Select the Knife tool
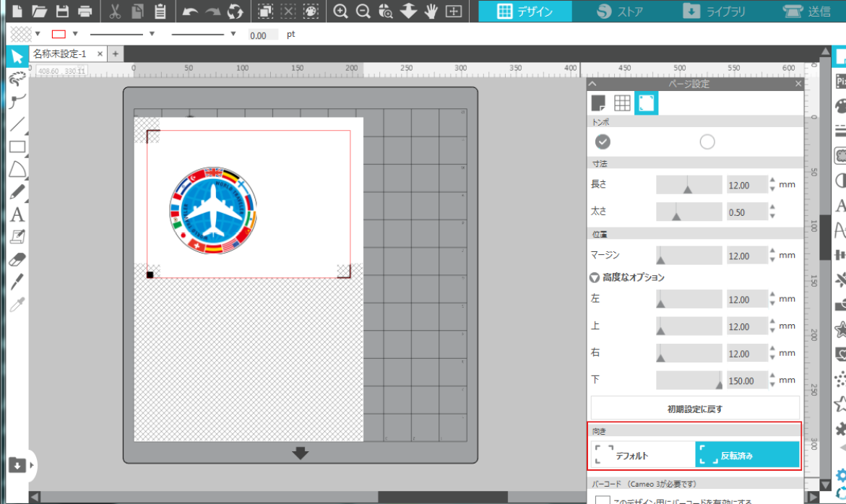The height and width of the screenshot is (504, 846). click(x=17, y=282)
